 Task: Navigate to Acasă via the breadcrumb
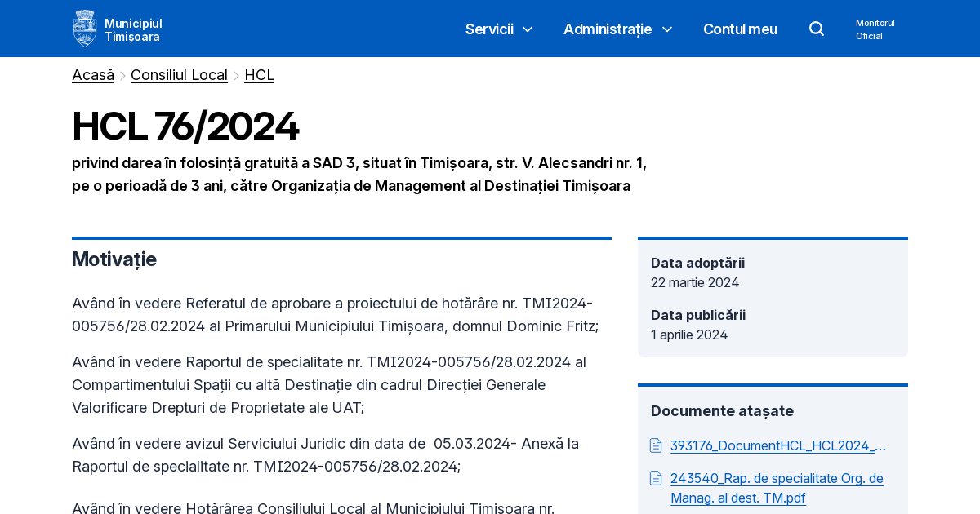pyautogui.click(x=92, y=74)
